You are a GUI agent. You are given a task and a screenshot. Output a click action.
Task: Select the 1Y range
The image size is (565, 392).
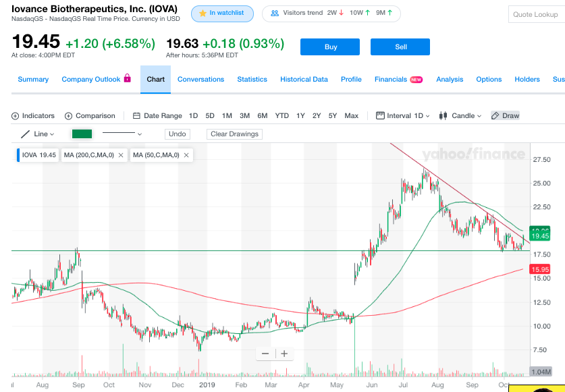tap(300, 115)
